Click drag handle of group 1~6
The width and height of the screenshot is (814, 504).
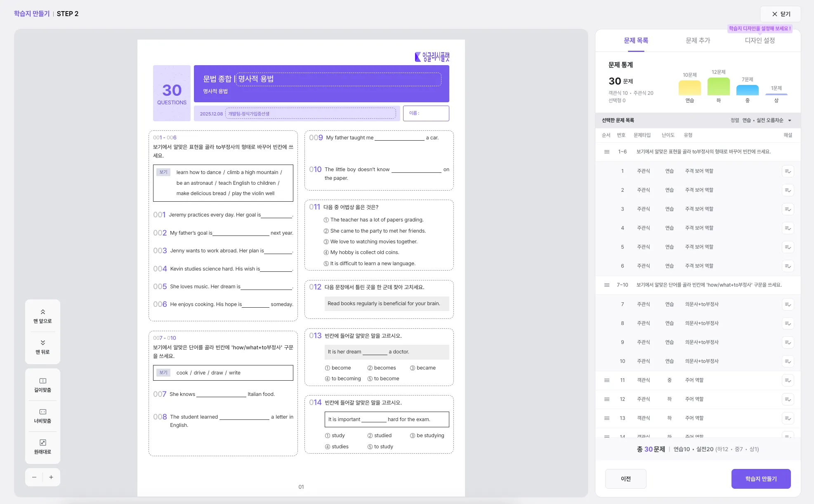click(x=606, y=152)
